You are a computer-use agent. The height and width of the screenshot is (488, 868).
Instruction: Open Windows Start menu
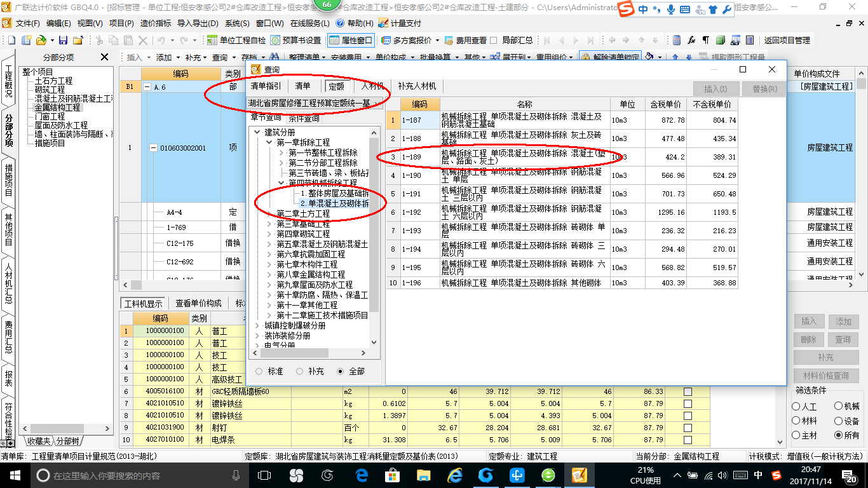15,475
